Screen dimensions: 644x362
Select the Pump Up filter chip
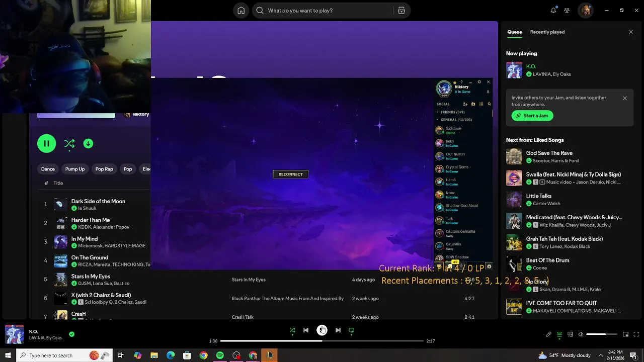tap(75, 169)
